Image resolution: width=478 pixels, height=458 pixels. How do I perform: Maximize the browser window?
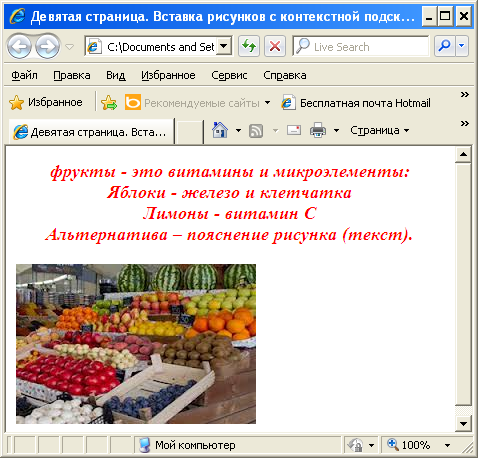click(445, 16)
